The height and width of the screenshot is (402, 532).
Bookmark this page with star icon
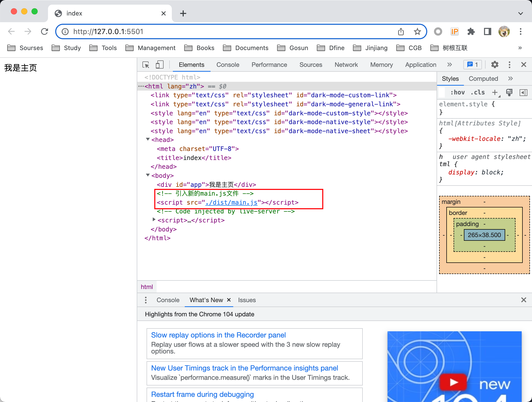417,32
